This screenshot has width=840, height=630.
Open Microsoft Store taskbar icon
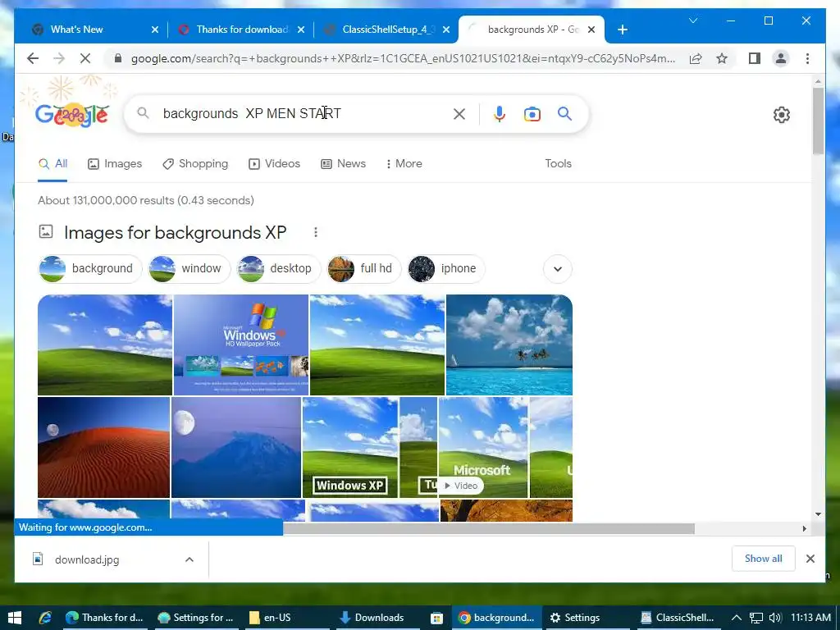[x=436, y=618]
